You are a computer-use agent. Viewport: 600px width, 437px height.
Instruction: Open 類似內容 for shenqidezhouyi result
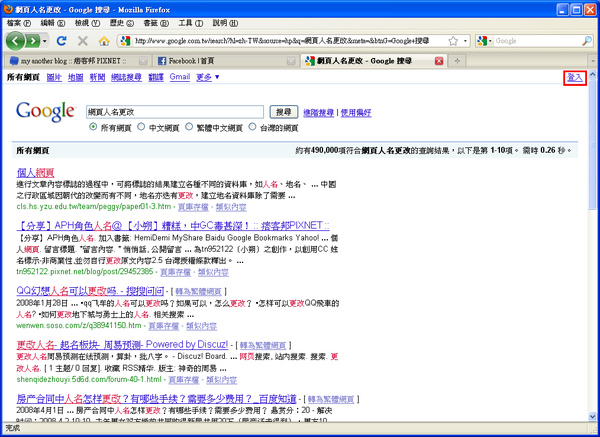click(222, 380)
